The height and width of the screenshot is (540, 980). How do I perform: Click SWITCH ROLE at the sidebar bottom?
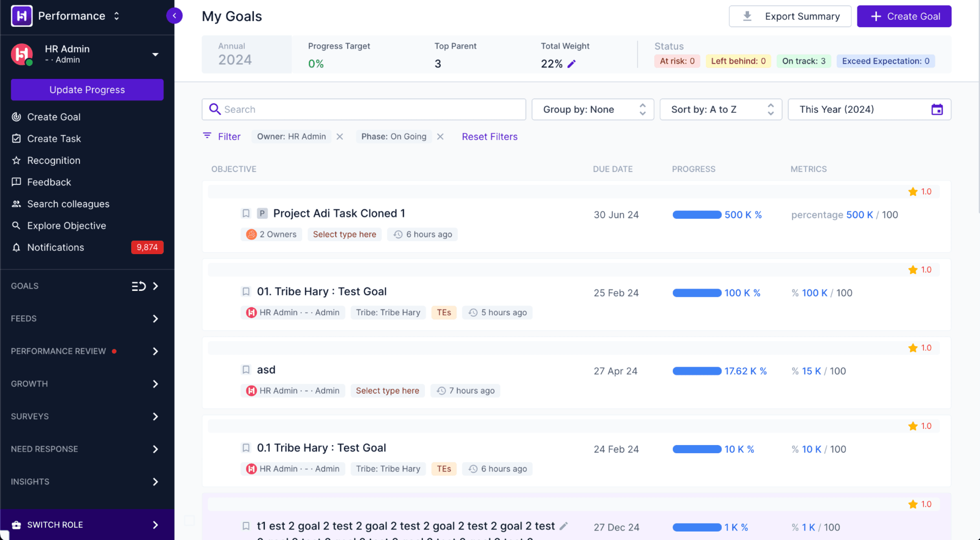click(x=87, y=525)
